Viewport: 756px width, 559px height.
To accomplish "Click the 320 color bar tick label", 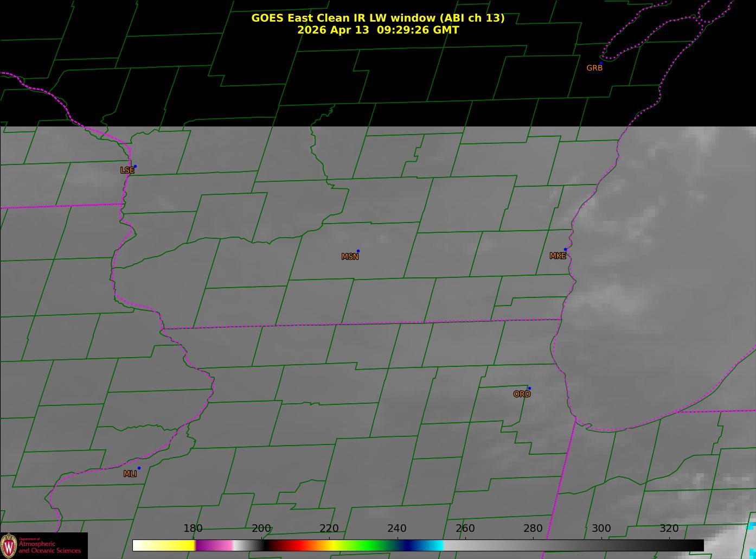I will tap(669, 529).
